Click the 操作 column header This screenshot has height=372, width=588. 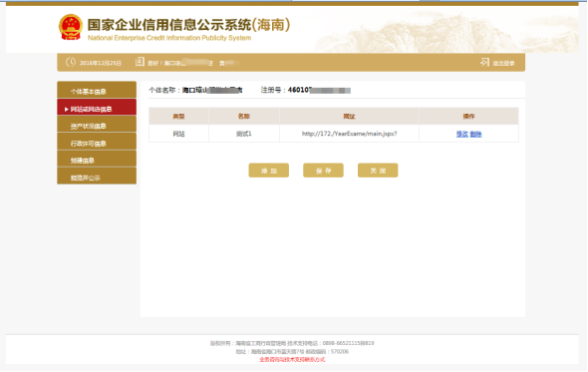[x=468, y=117]
